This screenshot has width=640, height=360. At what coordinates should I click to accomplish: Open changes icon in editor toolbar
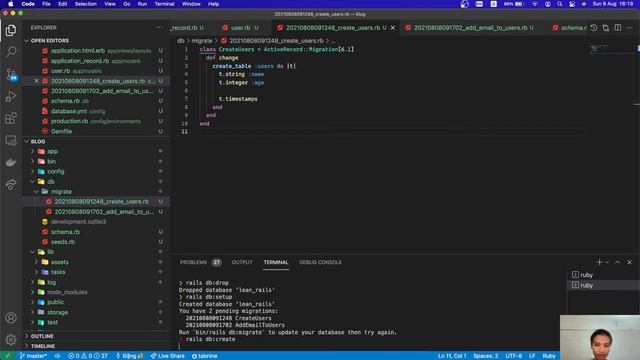click(x=606, y=28)
